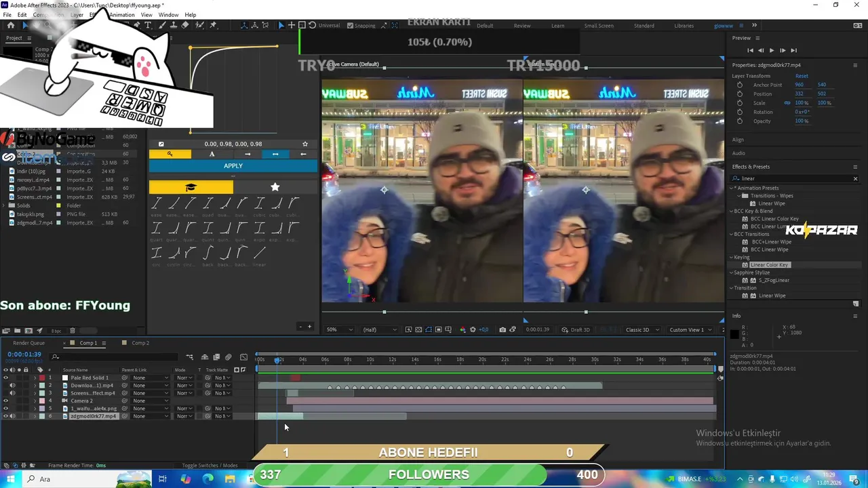Click Reset in Layer Transform
The image size is (868, 488).
click(x=802, y=76)
